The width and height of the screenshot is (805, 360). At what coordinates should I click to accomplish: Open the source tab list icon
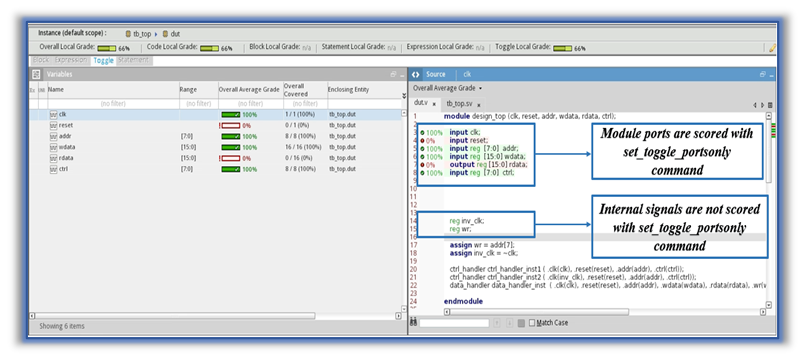coord(770,105)
